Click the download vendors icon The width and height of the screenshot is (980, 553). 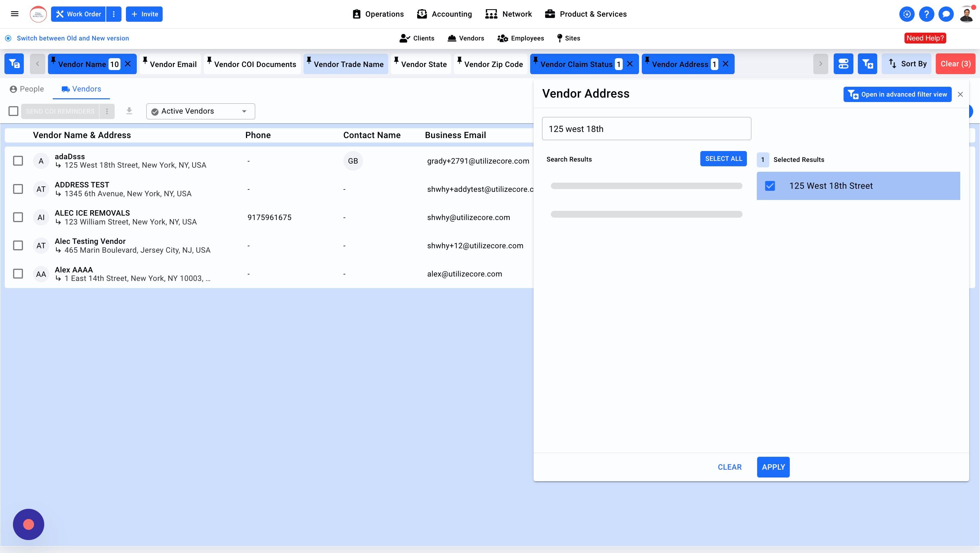(x=129, y=111)
